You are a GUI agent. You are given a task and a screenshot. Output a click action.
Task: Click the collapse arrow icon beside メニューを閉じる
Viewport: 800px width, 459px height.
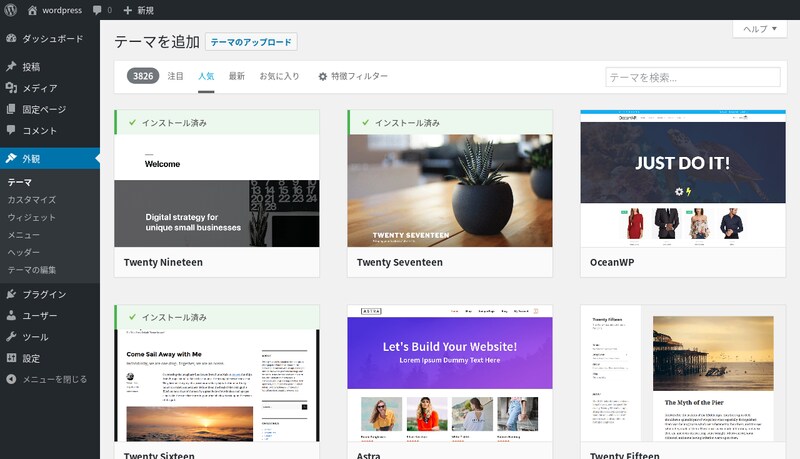pos(11,379)
